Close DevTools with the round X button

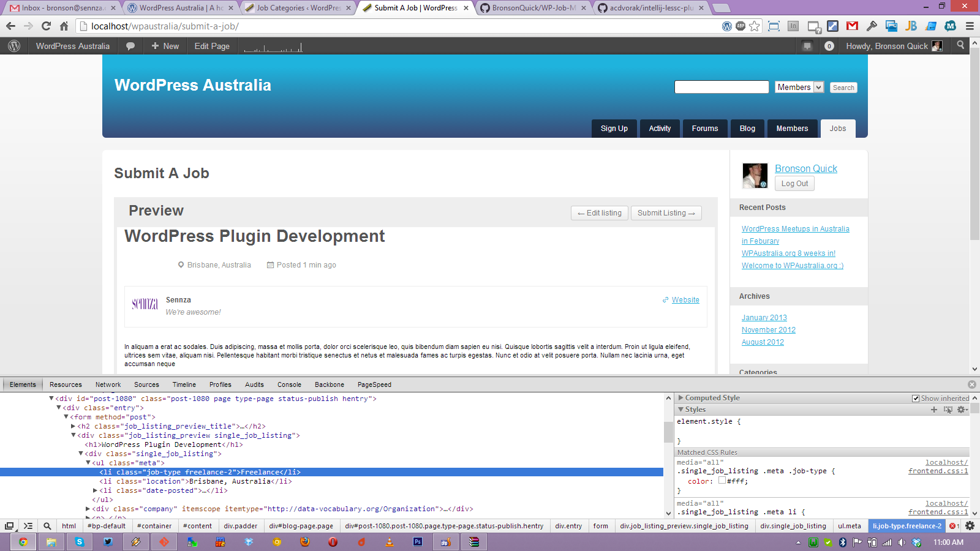tap(972, 384)
